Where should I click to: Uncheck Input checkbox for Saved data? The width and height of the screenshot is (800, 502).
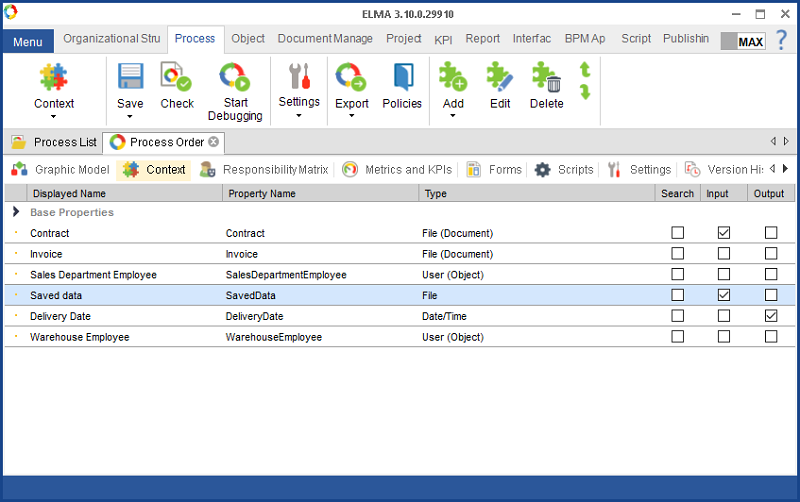coord(723,295)
